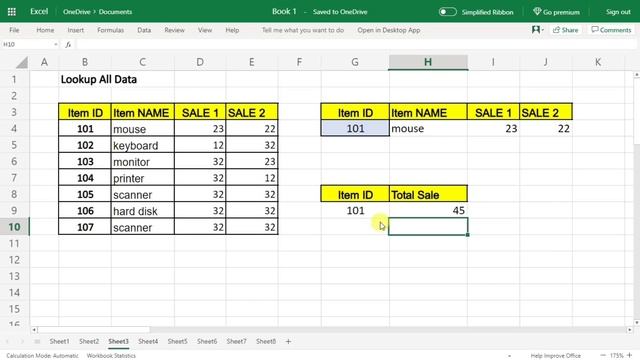Click the monitor cell
The height and width of the screenshot is (360, 640).
click(142, 162)
